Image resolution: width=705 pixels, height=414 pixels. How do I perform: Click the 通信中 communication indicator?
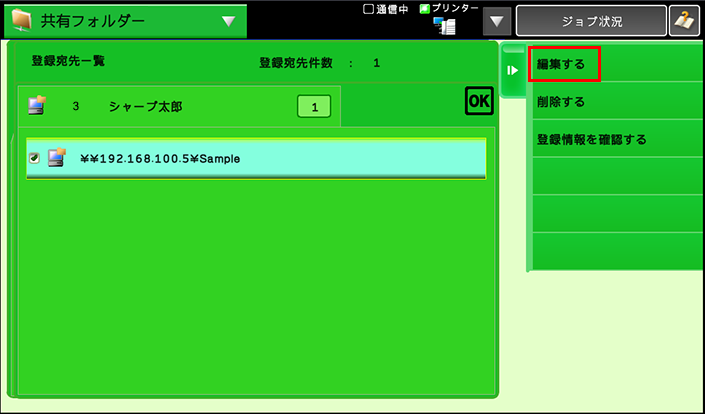point(385,8)
